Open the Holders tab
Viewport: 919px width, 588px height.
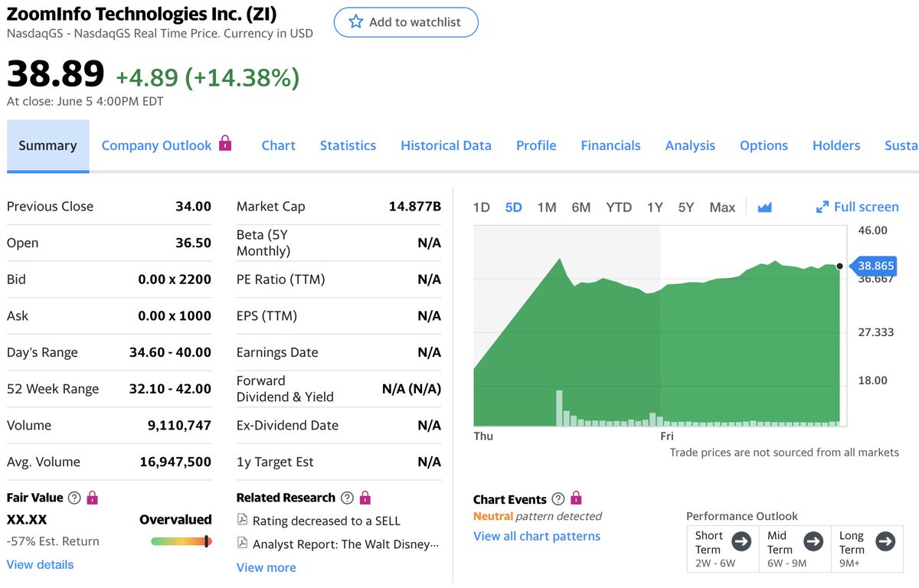coord(836,145)
